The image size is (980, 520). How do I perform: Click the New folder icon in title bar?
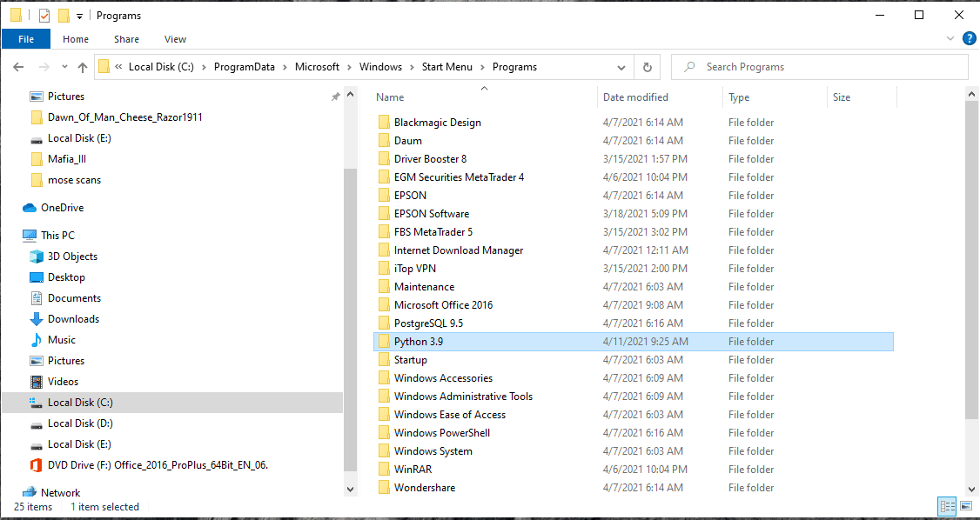pos(64,16)
